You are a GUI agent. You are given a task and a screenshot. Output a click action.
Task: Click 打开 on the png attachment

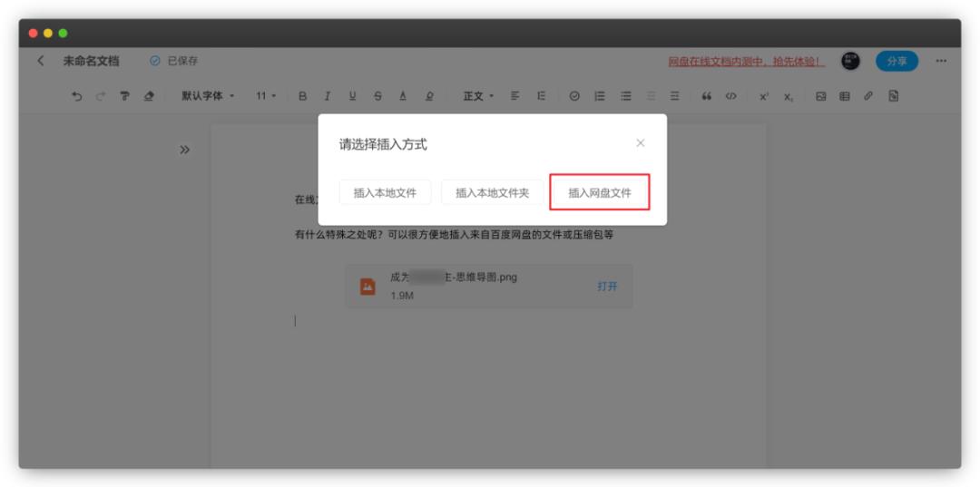tap(607, 287)
